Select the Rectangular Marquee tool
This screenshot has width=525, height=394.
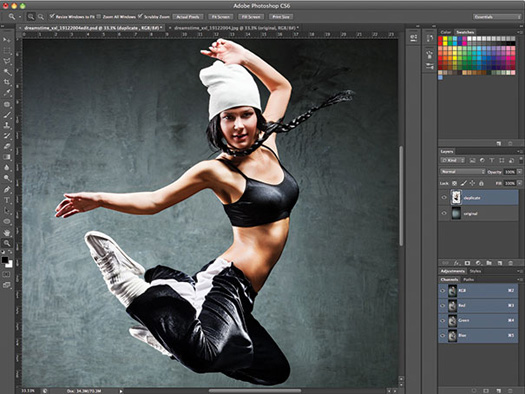click(x=7, y=51)
